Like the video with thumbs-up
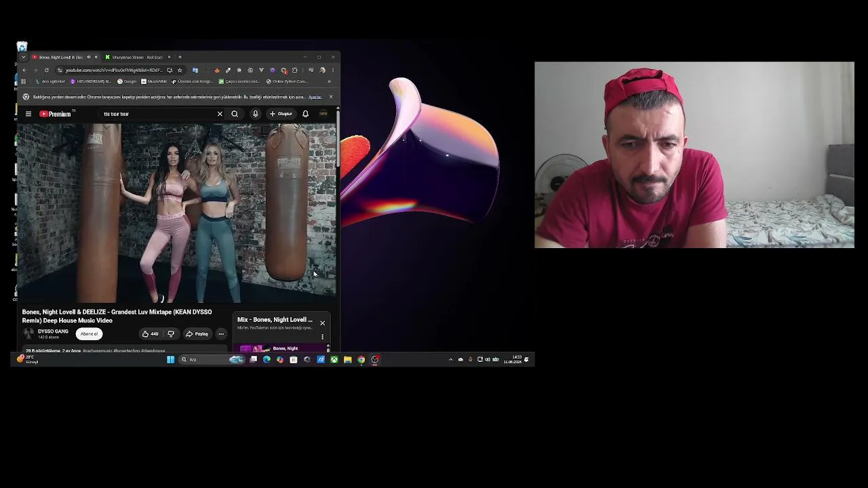The image size is (868, 488). coord(150,333)
